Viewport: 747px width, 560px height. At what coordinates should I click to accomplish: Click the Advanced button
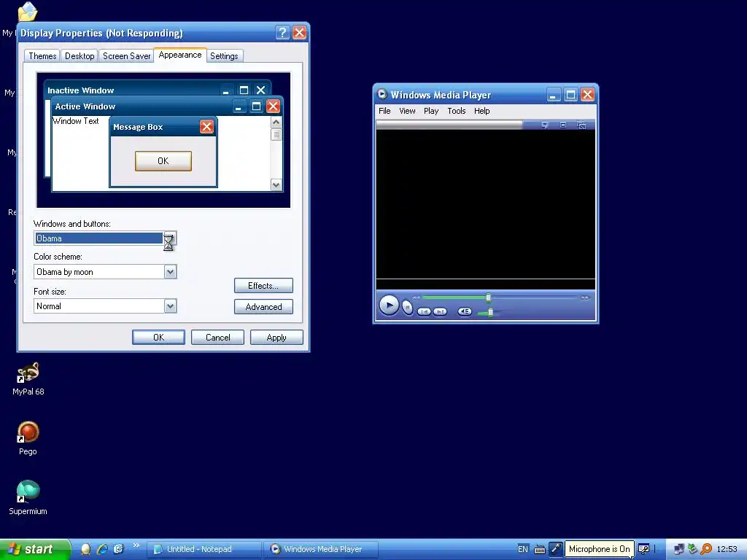263,307
